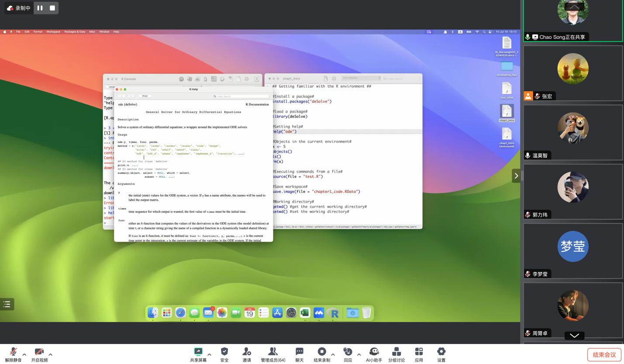
Task: Pause the meeting recording
Action: [40, 8]
